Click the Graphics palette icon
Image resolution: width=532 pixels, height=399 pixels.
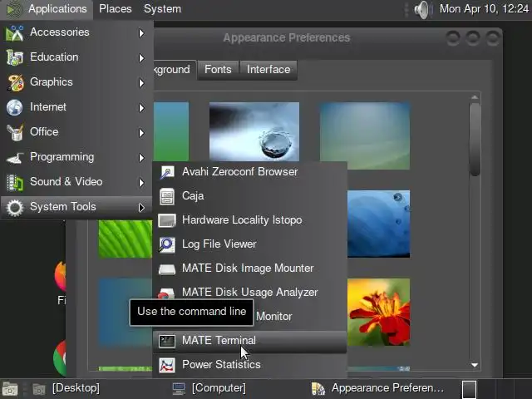(15, 82)
